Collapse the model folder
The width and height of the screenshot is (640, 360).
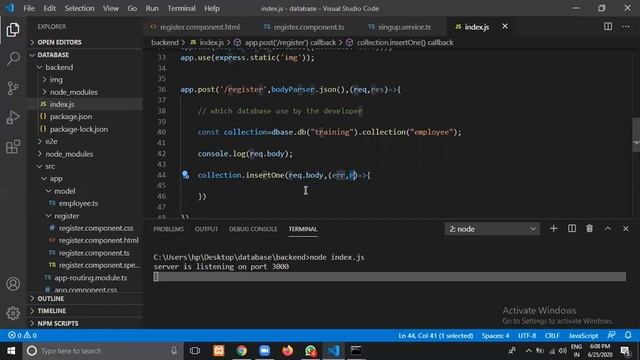click(64, 191)
